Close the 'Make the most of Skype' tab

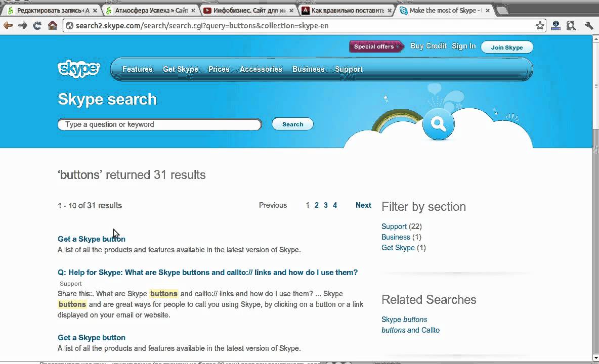pos(488,11)
